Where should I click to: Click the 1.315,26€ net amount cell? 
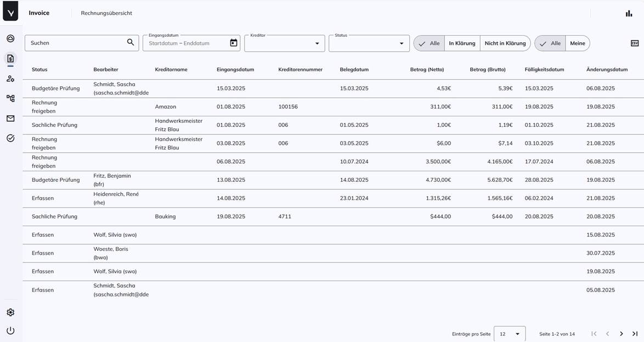coord(438,198)
